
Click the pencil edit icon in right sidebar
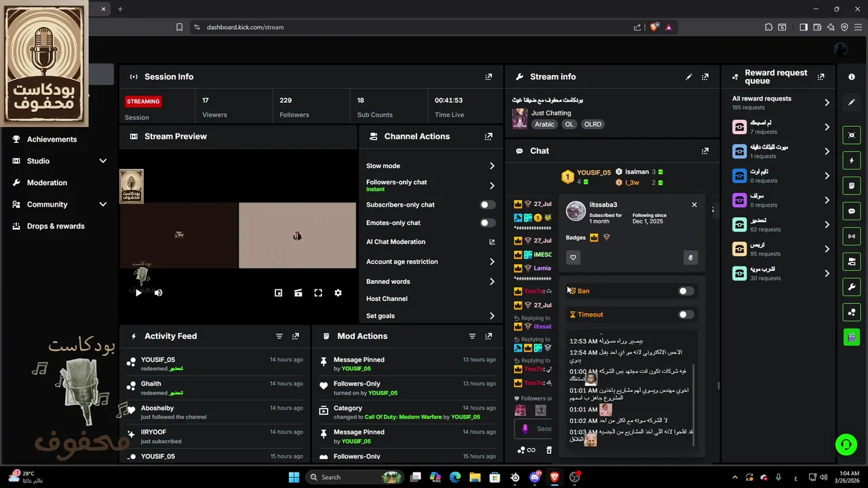[852, 102]
